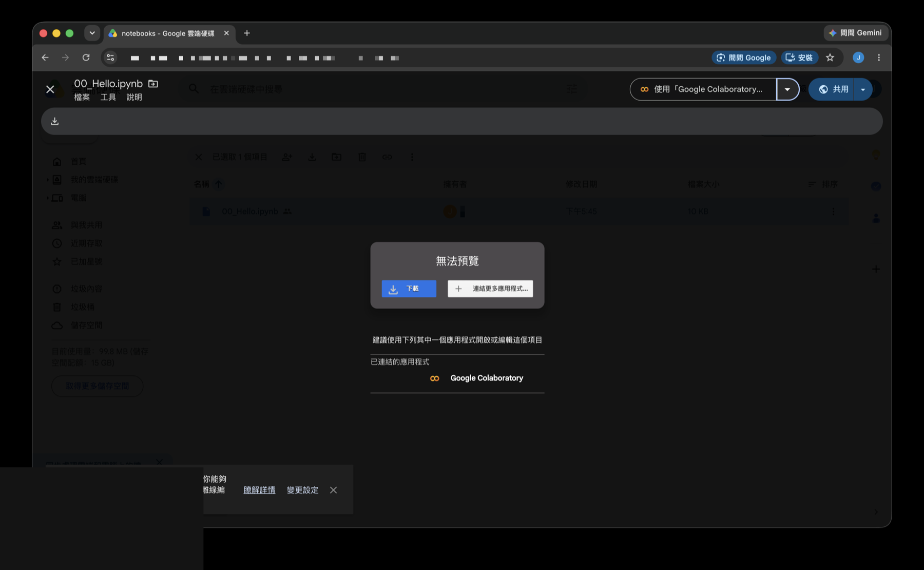Open a new browser tab
Image resolution: width=924 pixels, height=570 pixels.
247,33
